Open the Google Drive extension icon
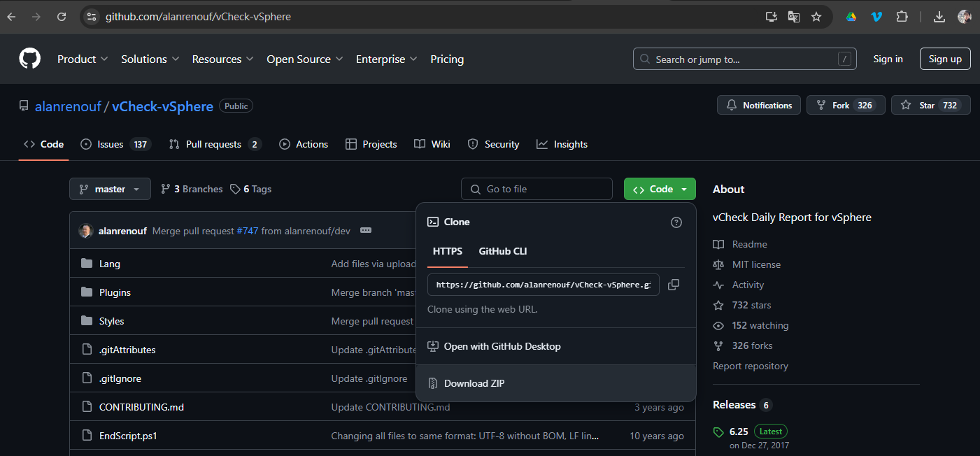The width and height of the screenshot is (980, 456). point(851,17)
